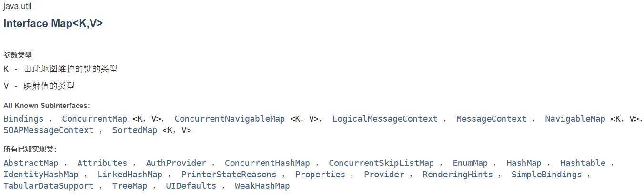Go to NavigableMap documentation
The width and height of the screenshot is (644, 194).
[575, 119]
